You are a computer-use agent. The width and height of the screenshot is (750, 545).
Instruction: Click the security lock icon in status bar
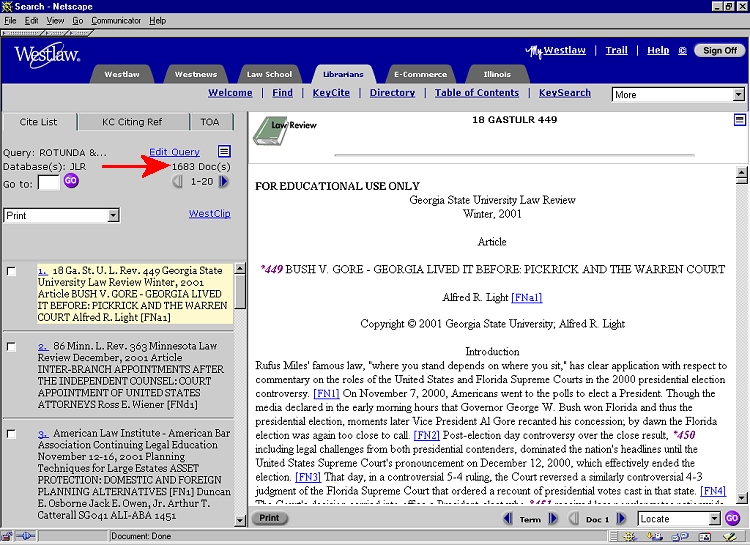7,536
